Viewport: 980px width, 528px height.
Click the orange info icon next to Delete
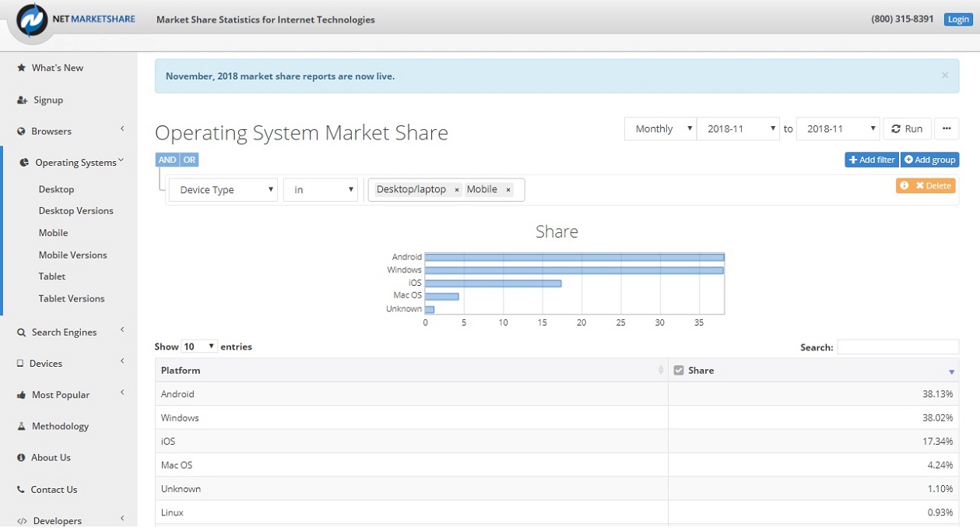point(904,185)
